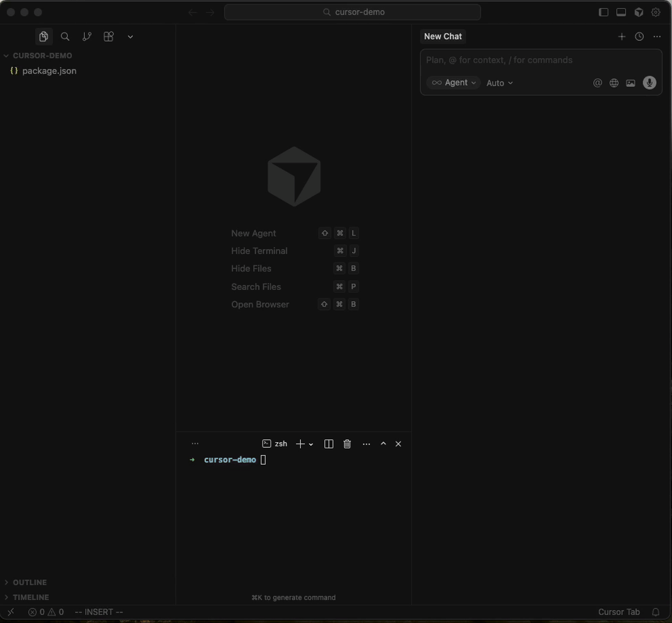Click the web browsing globe icon in chat

(x=614, y=82)
